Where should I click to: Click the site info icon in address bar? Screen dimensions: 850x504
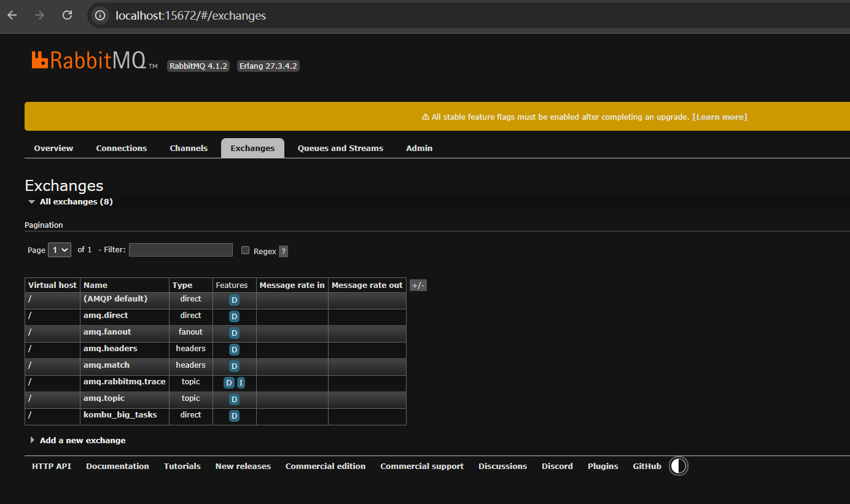pyautogui.click(x=100, y=15)
